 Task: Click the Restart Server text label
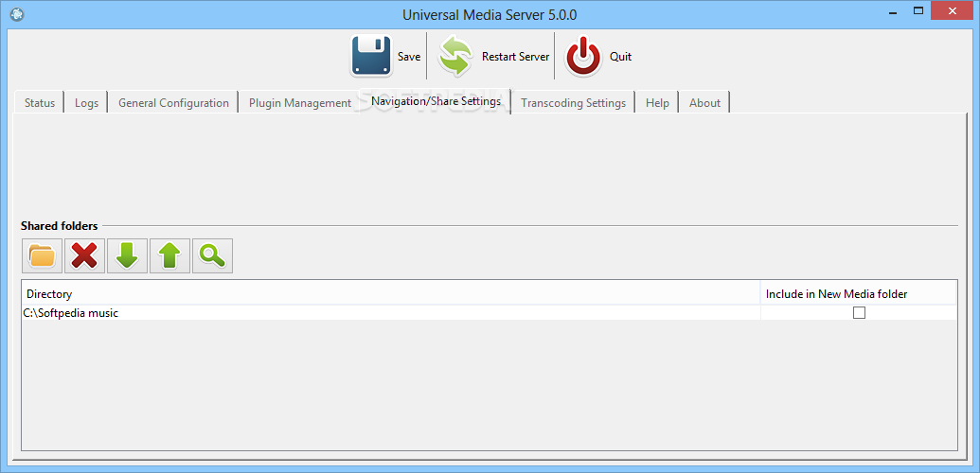point(516,56)
